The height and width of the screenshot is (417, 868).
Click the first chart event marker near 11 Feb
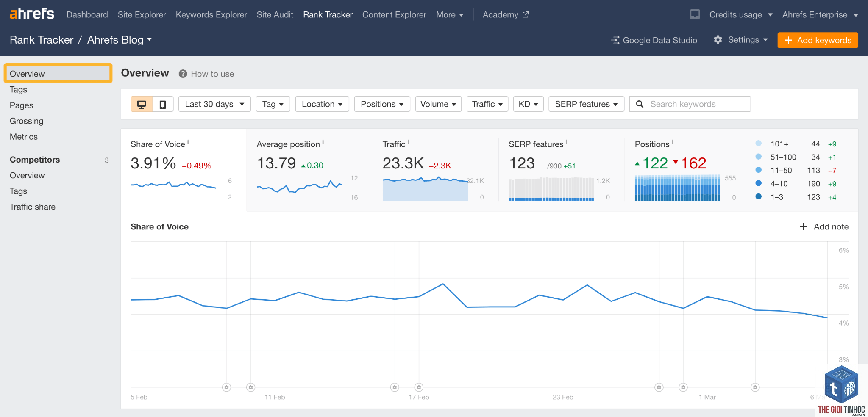(x=251, y=387)
